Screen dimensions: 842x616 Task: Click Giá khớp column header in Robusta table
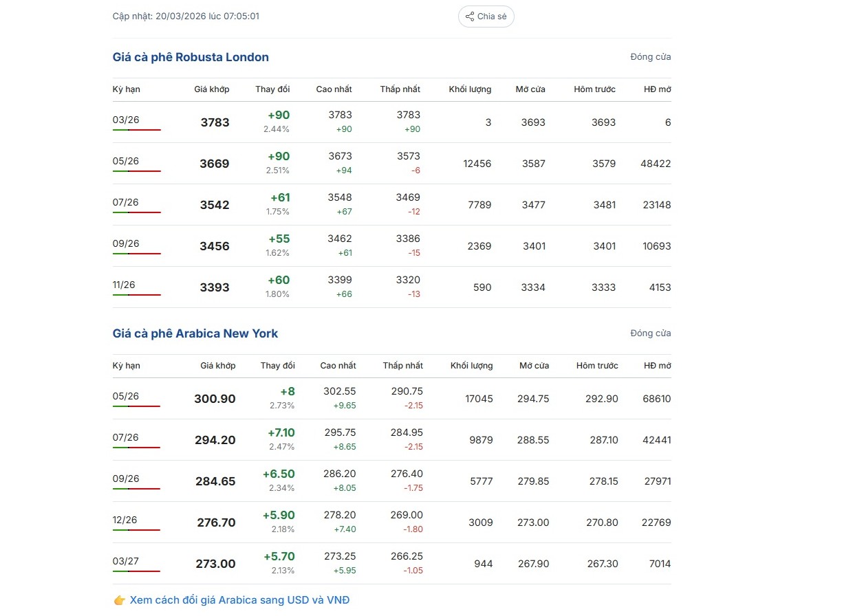click(x=212, y=89)
